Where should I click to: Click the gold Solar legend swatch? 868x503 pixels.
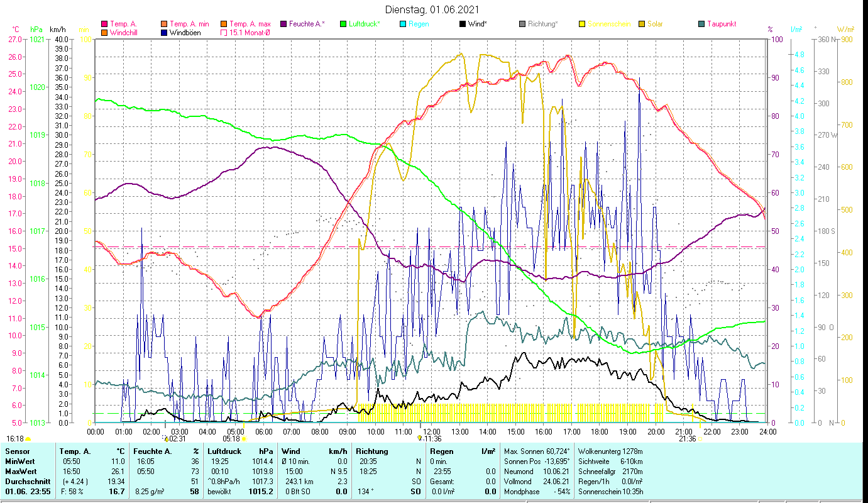(642, 24)
